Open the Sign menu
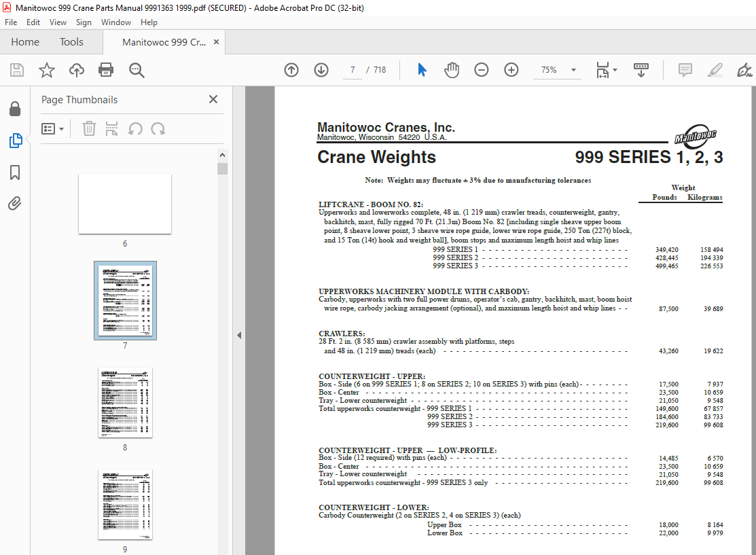The width and height of the screenshot is (756, 555). (x=84, y=22)
